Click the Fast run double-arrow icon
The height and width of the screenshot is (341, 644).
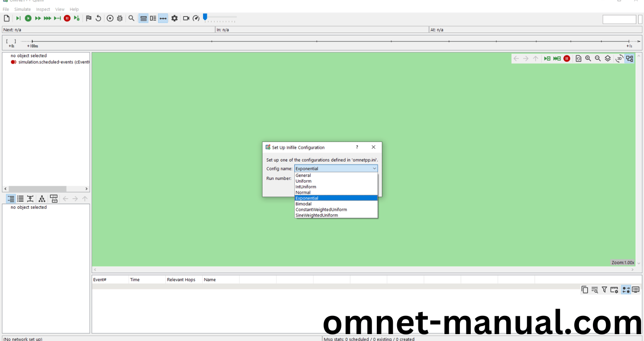coord(38,18)
